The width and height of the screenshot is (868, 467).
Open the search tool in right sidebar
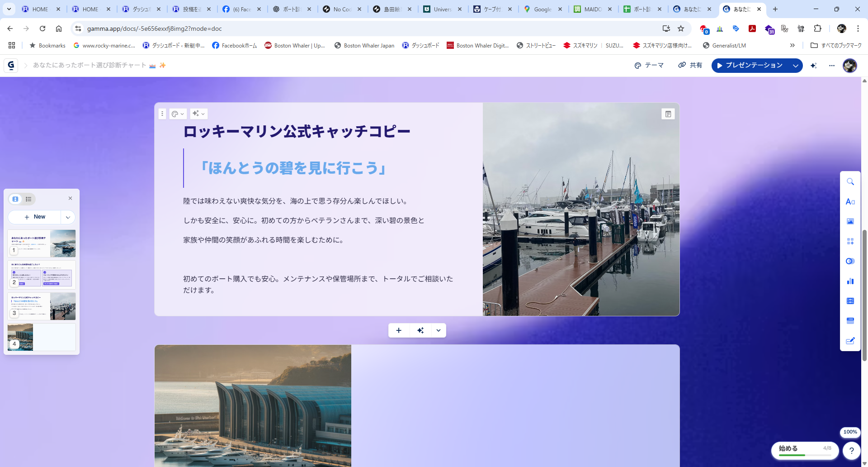tap(850, 181)
